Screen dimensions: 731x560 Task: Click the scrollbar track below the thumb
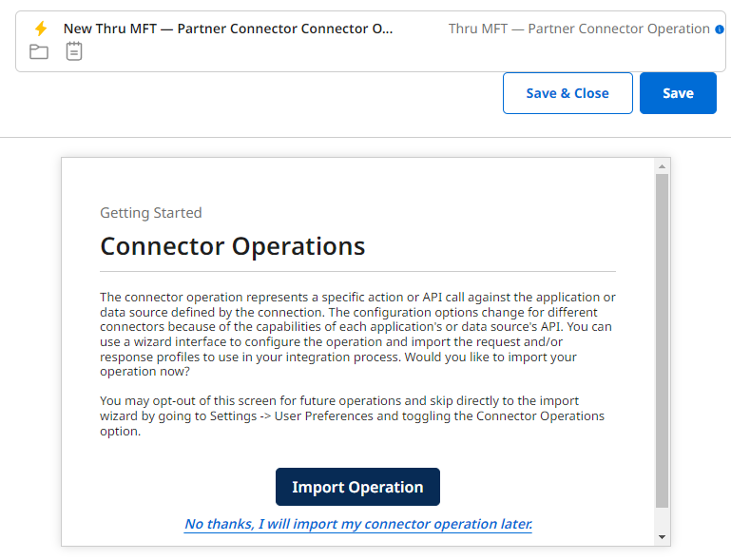[662, 518]
